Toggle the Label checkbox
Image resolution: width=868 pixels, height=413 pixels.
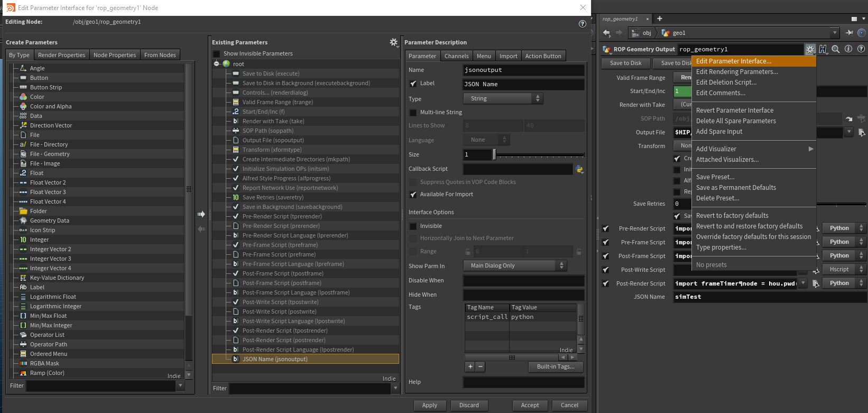tap(413, 84)
